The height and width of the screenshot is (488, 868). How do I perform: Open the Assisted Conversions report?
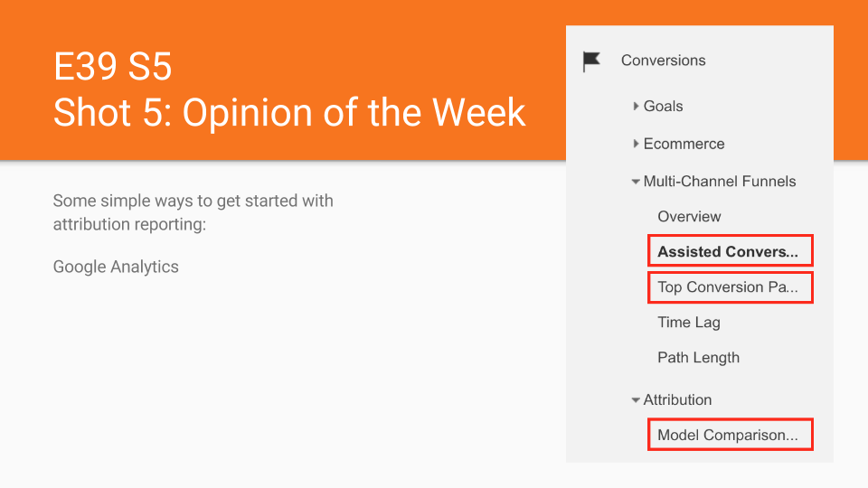click(729, 251)
